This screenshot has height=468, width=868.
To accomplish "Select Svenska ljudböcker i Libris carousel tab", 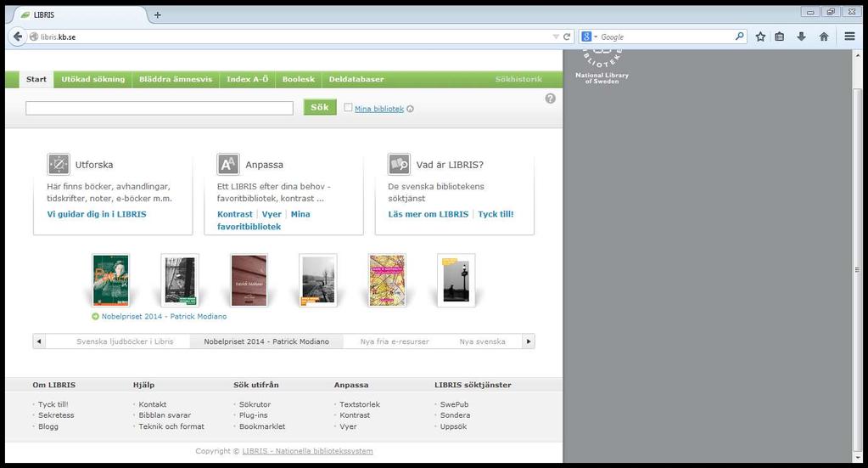I will pos(125,341).
